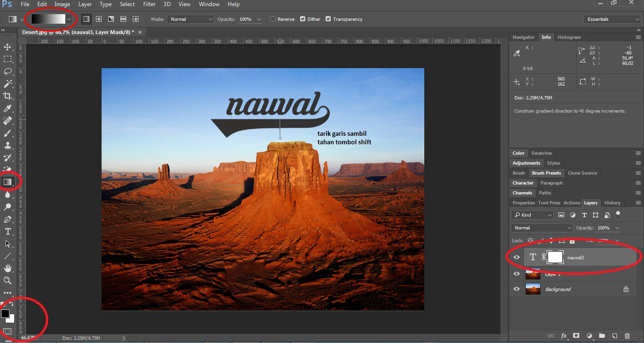Pick the Blur tool
This screenshot has height=343, width=644.
coord(8,194)
